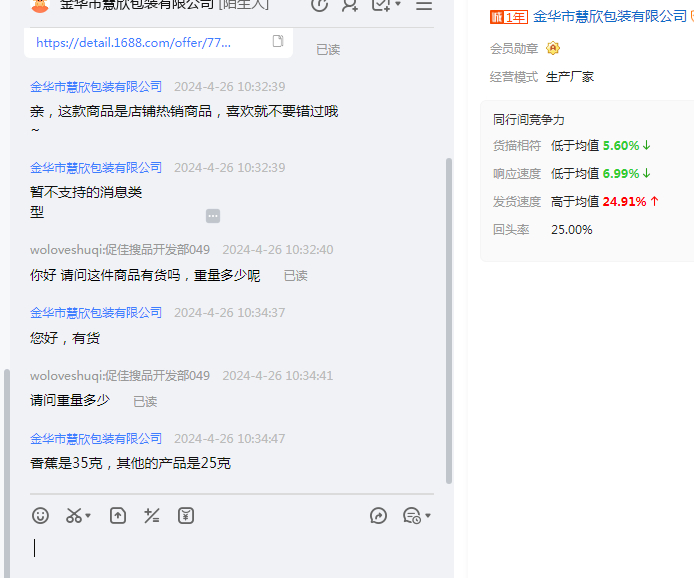This screenshot has height=578, width=694.
Task: Open the detail.1688.com offer link
Action: coord(133,42)
